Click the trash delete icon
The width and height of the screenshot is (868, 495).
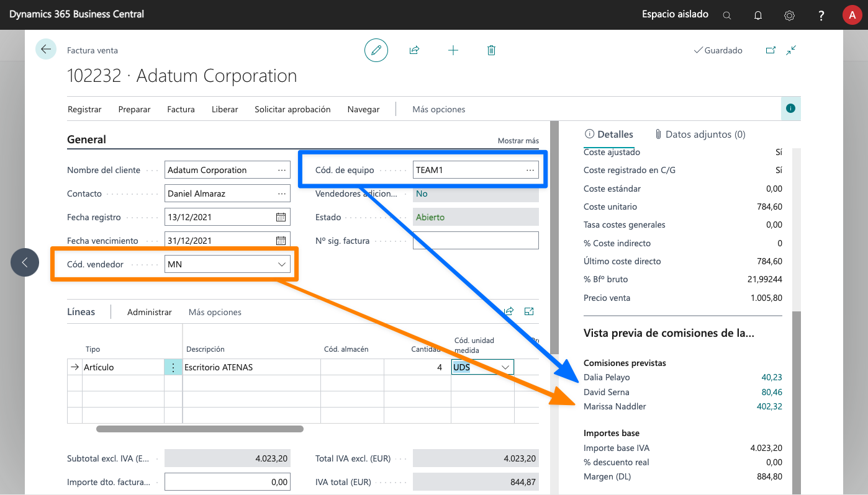click(x=491, y=50)
